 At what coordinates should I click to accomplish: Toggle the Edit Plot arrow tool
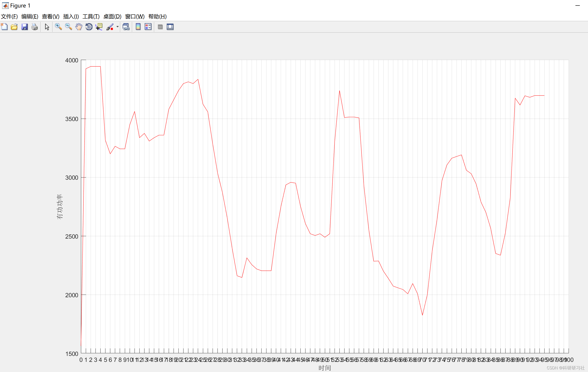(47, 27)
